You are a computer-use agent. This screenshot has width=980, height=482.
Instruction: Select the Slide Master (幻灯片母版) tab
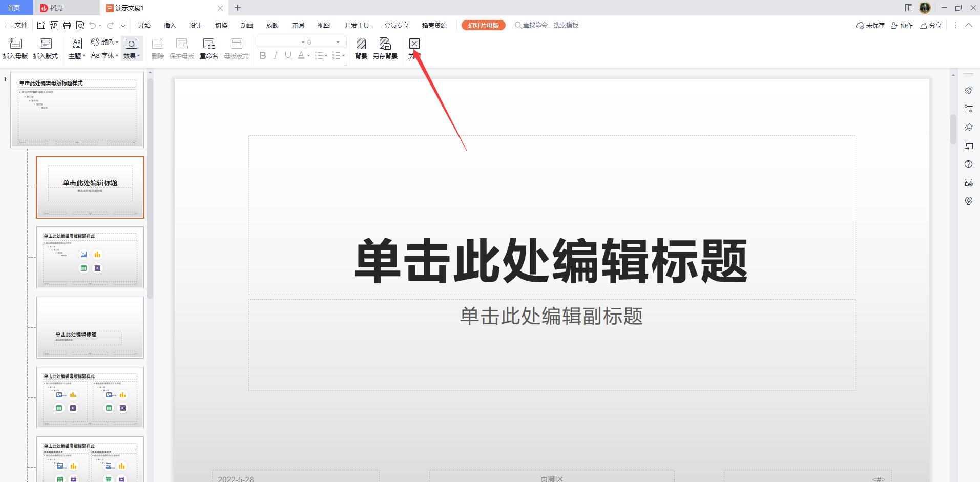(x=483, y=25)
